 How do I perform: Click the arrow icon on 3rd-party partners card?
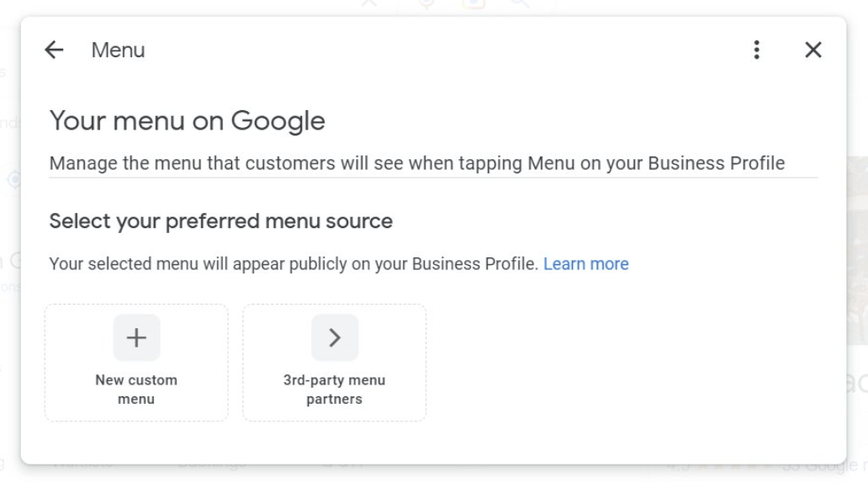coord(335,337)
